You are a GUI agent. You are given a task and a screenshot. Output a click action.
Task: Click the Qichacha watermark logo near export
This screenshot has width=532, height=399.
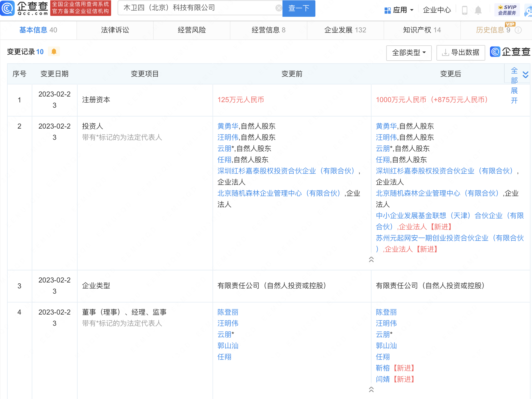click(x=510, y=52)
